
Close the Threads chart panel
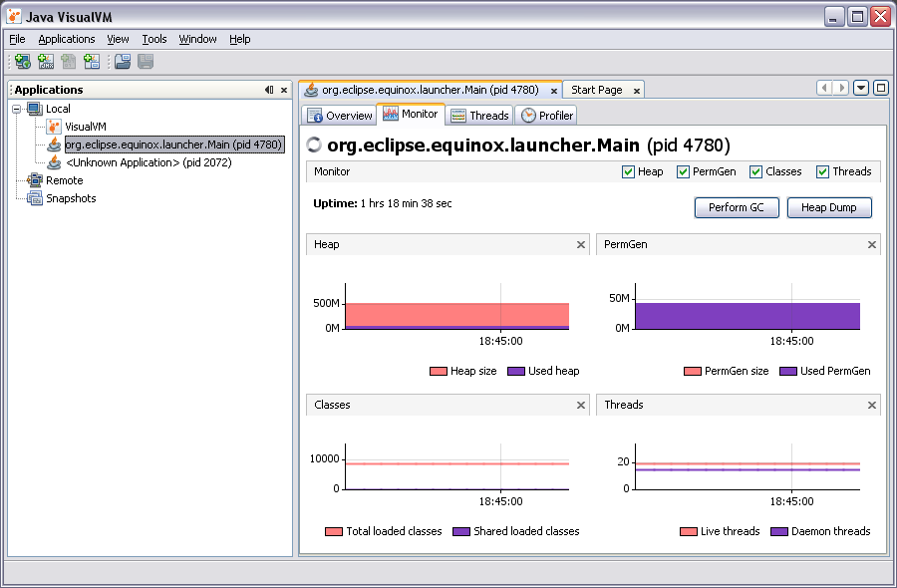[872, 405]
